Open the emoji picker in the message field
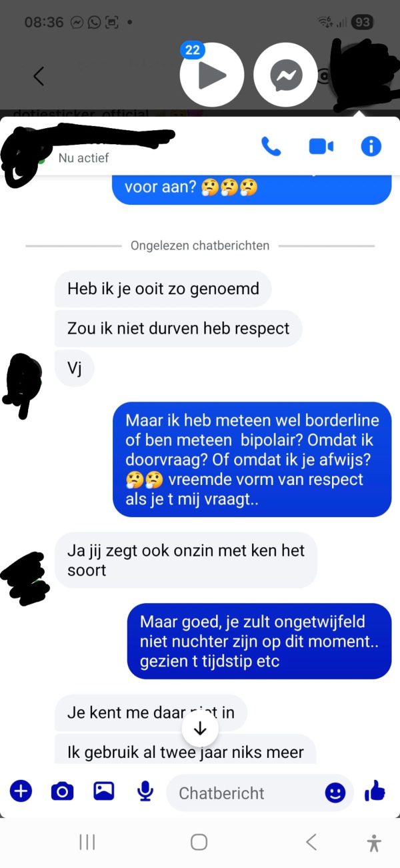Screen dimensions: 400x868 coord(335,793)
